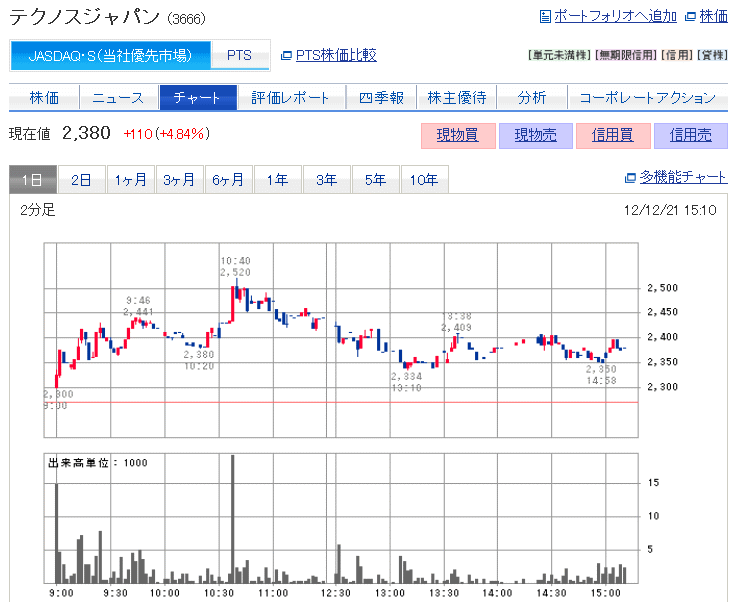The width and height of the screenshot is (734, 602).
Task: Click the popup icon beside top-right 株価 link
Action: pyautogui.click(x=690, y=17)
